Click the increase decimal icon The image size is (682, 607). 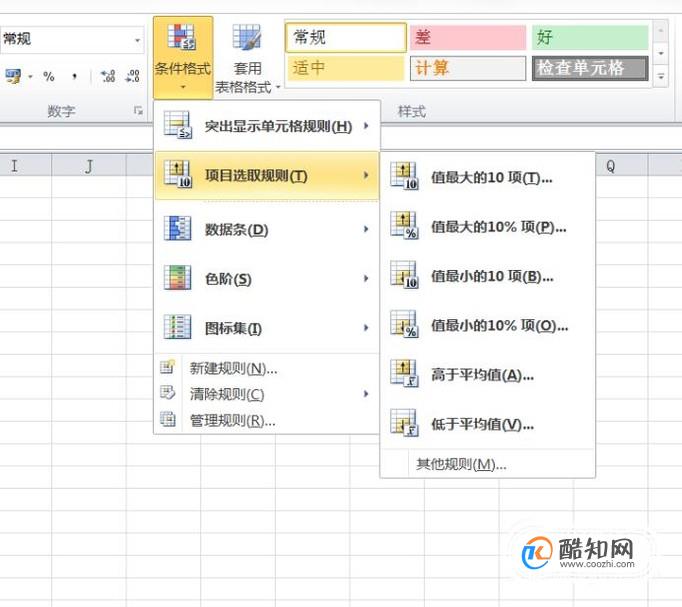[x=108, y=77]
